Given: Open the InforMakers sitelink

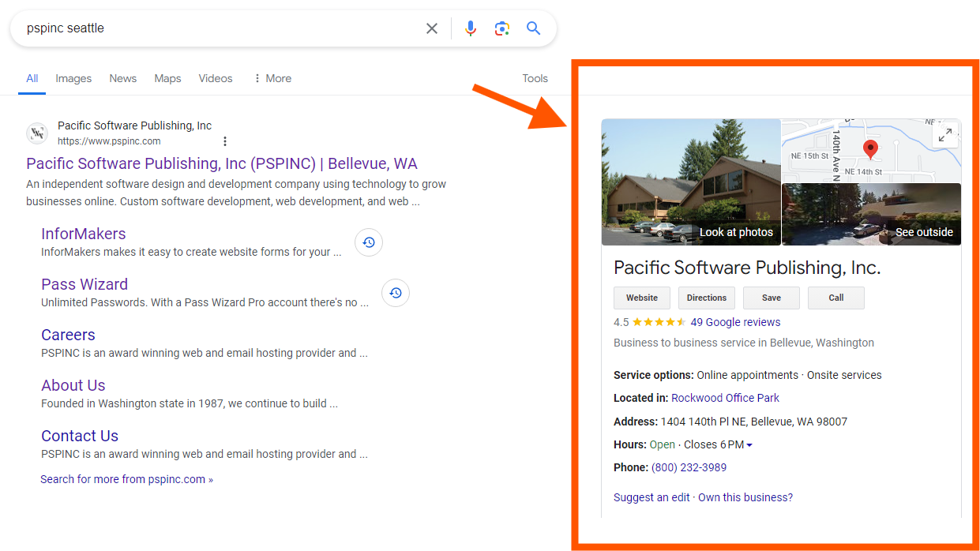Looking at the screenshot, I should pos(84,234).
